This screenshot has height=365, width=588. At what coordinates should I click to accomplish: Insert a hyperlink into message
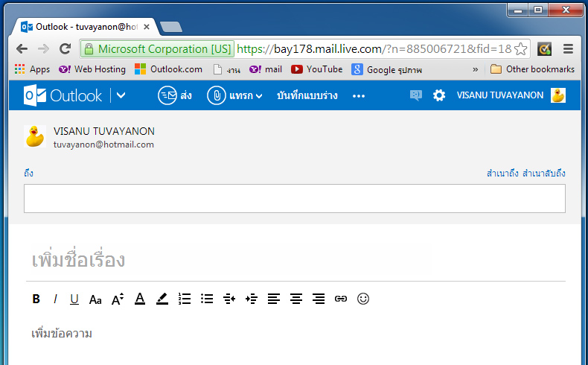click(x=341, y=299)
